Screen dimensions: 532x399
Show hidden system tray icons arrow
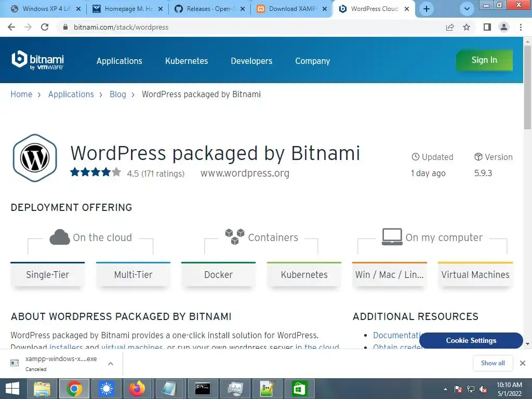[x=445, y=389]
